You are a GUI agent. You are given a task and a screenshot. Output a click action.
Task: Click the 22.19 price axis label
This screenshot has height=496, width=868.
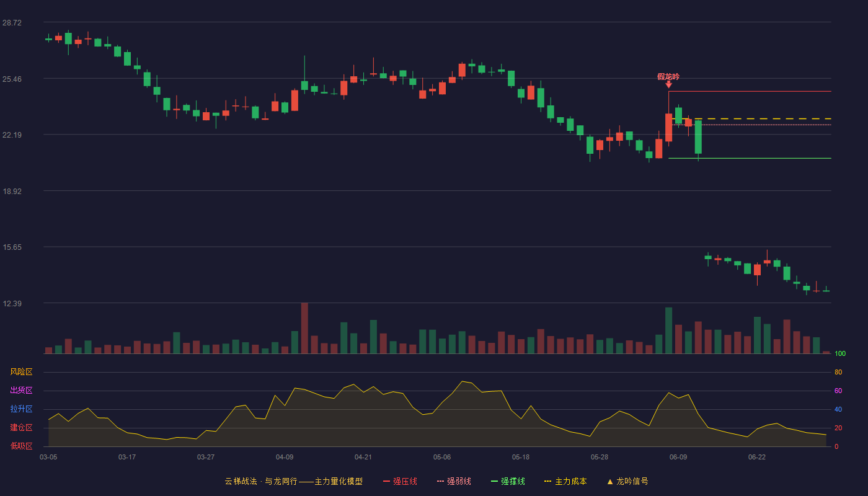pyautogui.click(x=12, y=135)
